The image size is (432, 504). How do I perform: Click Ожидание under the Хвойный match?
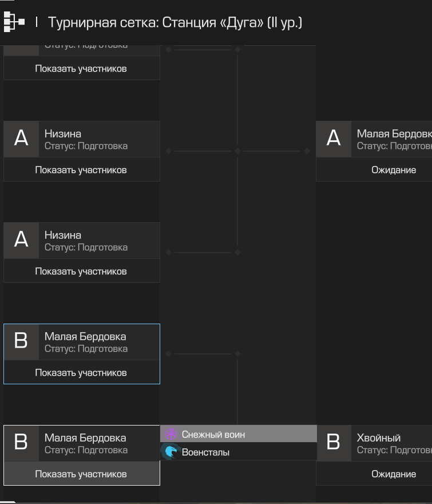(394, 474)
